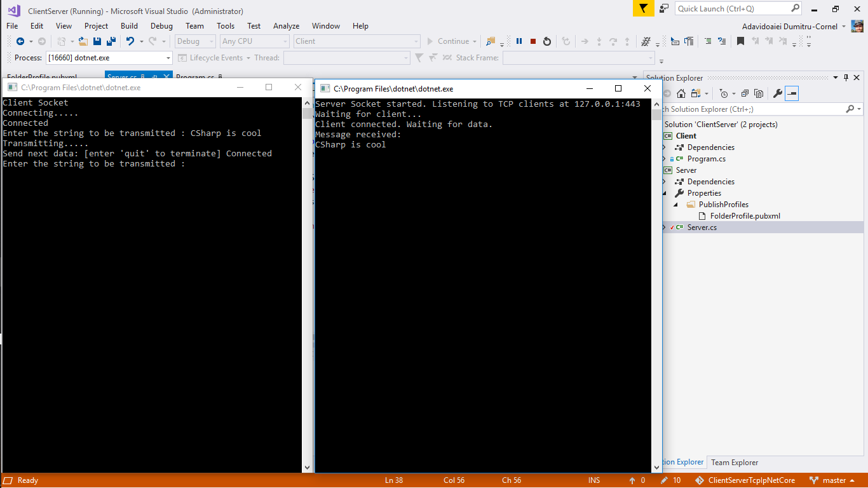The height and width of the screenshot is (488, 868).
Task: Click the pin to keep Solution Explorer docked
Action: 846,78
